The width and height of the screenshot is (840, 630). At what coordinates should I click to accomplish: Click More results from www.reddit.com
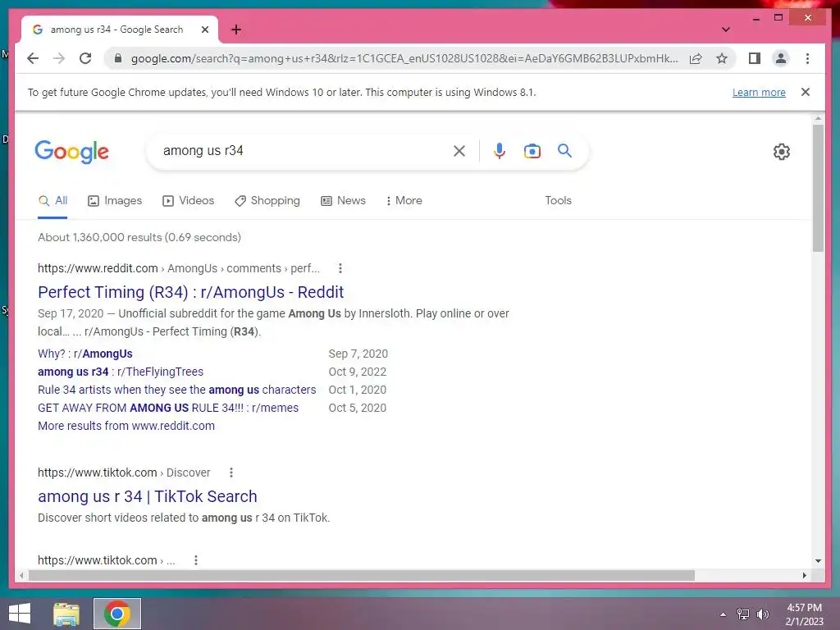point(126,426)
